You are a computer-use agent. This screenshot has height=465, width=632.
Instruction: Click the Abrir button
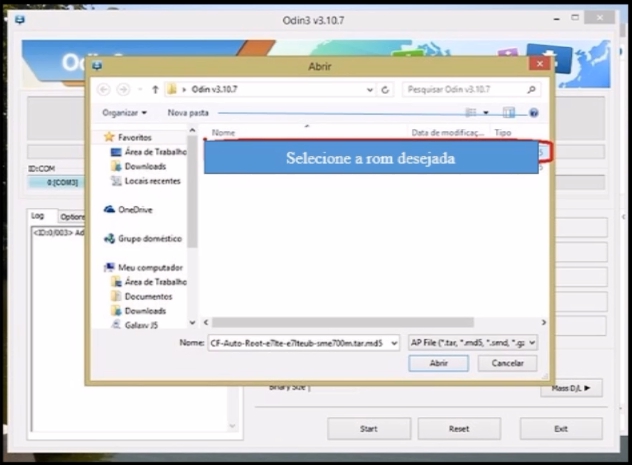tap(439, 363)
